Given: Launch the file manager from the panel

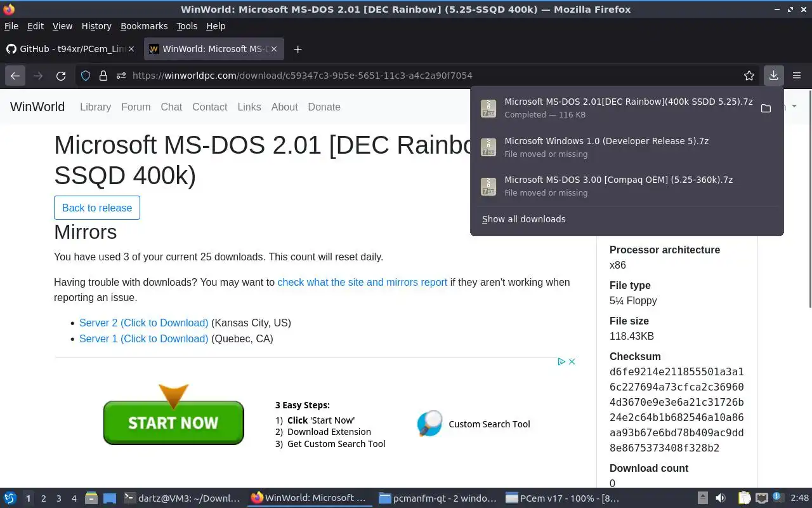Looking at the screenshot, I should 91,498.
